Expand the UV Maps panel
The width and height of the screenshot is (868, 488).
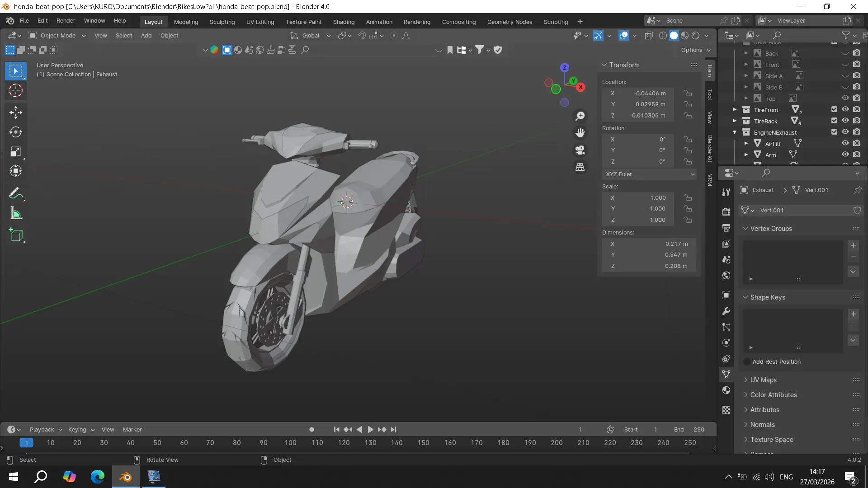[763, 380]
